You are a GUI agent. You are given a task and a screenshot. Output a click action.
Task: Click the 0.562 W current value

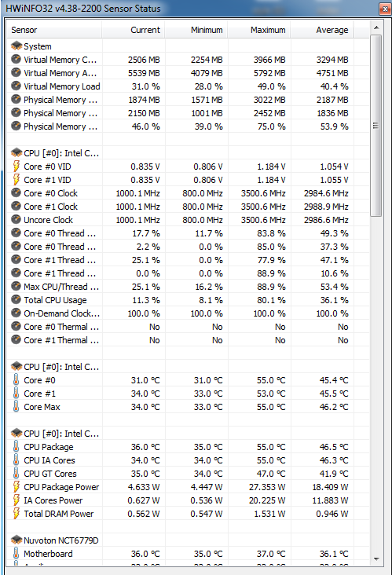[x=144, y=514]
